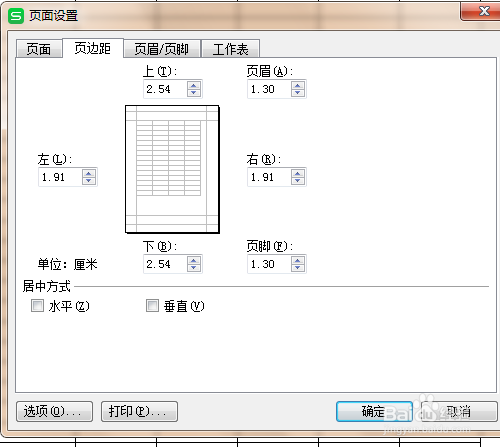
Task: Decrease the 上(T) top margin value
Action: point(194,93)
